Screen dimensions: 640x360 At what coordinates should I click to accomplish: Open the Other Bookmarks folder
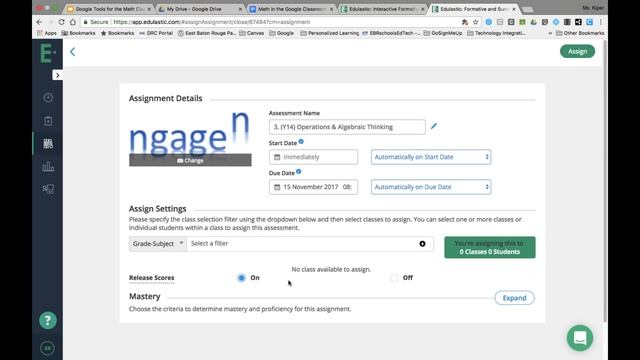(x=580, y=33)
